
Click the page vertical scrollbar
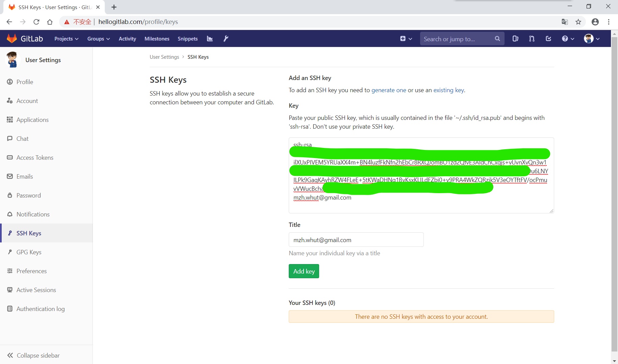pyautogui.click(x=615, y=194)
